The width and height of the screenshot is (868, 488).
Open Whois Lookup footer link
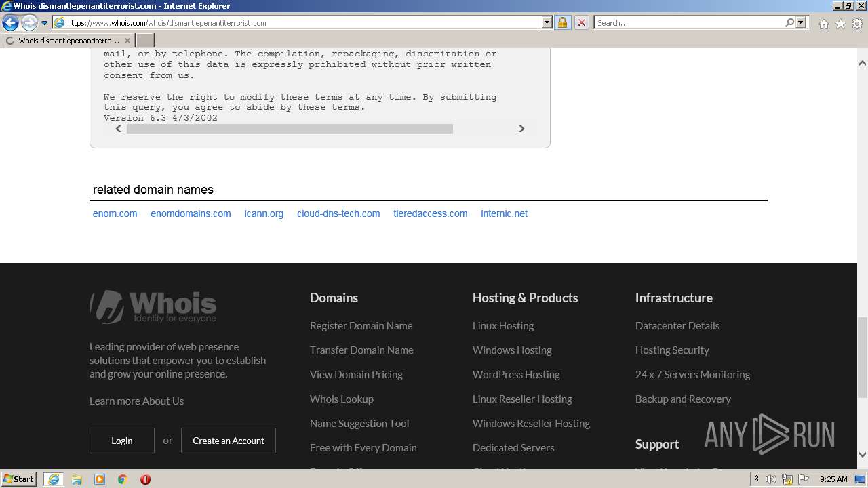click(x=342, y=399)
